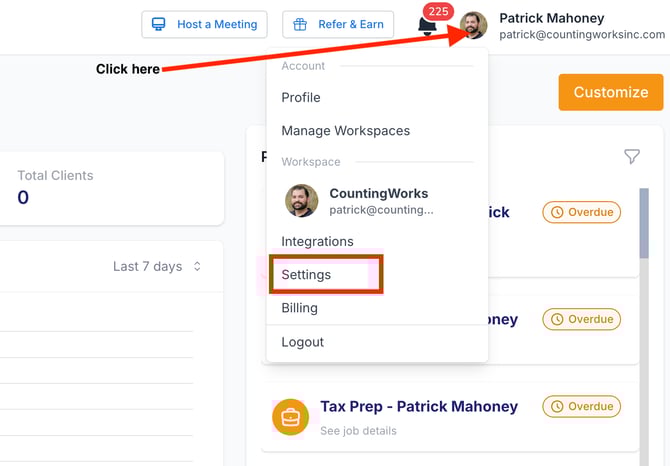The height and width of the screenshot is (466, 670).
Task: Click the monitor icon on Host a Meeting
Action: click(x=159, y=24)
